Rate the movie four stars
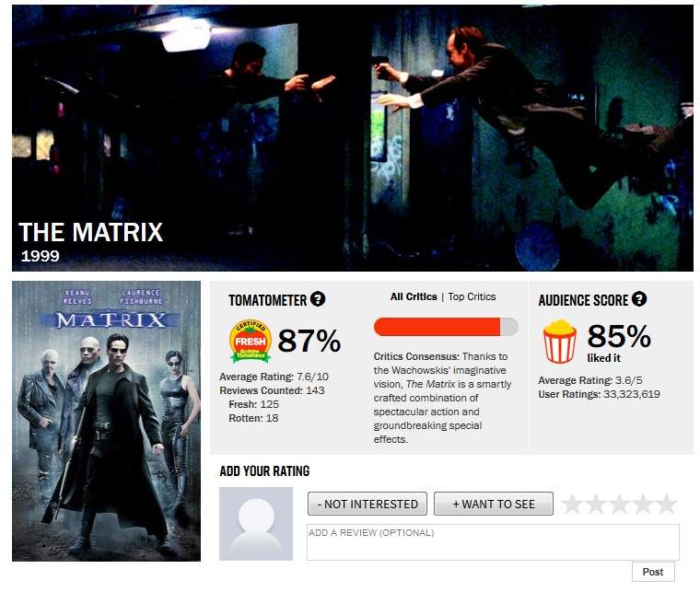 click(x=643, y=505)
